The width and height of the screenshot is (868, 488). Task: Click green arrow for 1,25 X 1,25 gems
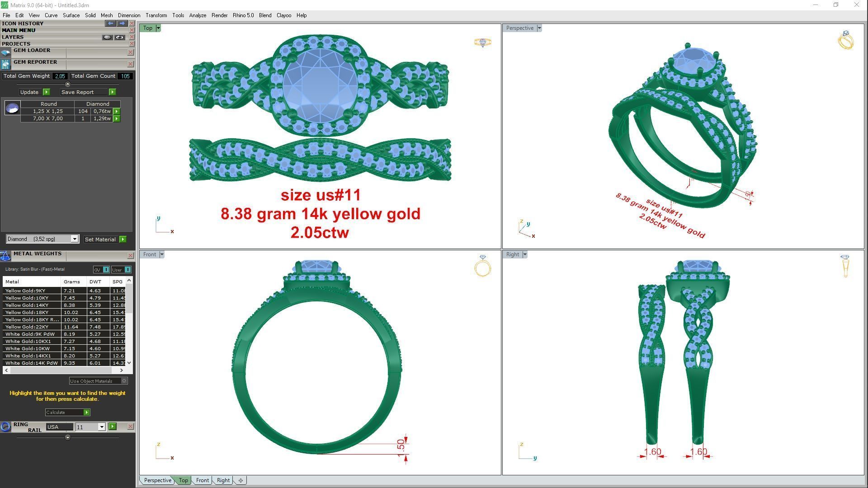(117, 111)
